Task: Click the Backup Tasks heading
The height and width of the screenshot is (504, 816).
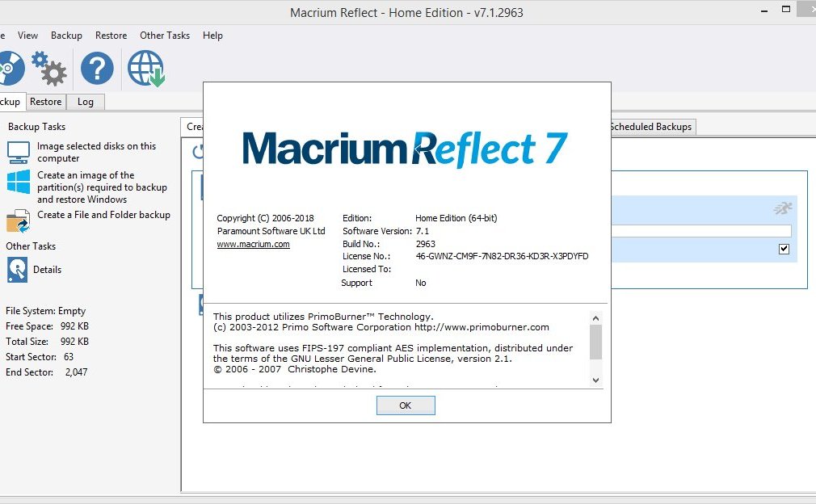Action: click(x=36, y=126)
